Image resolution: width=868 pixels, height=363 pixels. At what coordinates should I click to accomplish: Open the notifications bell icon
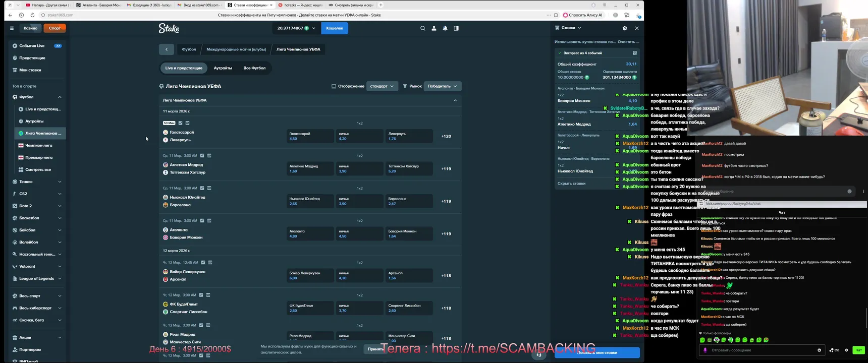coord(445,28)
